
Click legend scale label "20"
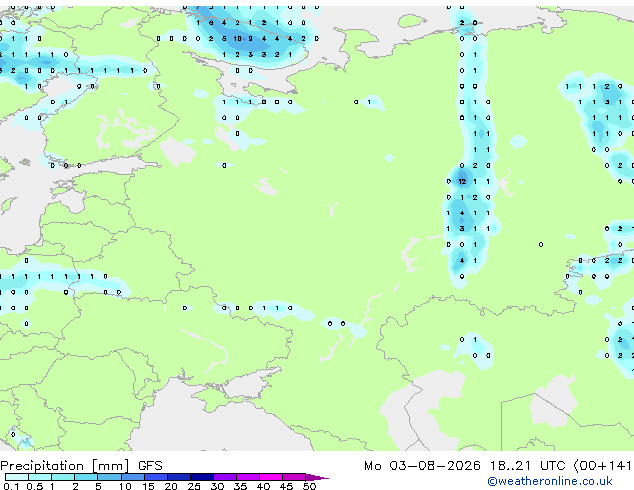(x=171, y=486)
